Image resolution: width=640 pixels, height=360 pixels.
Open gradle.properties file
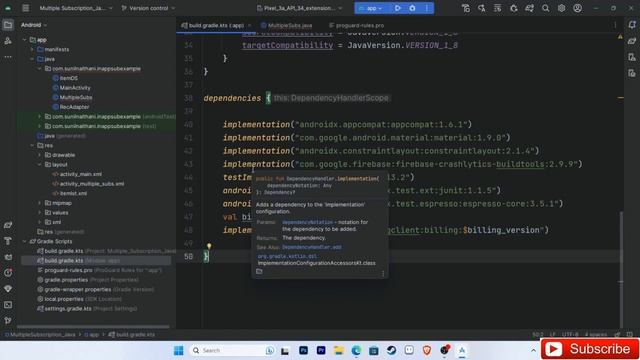66,280
